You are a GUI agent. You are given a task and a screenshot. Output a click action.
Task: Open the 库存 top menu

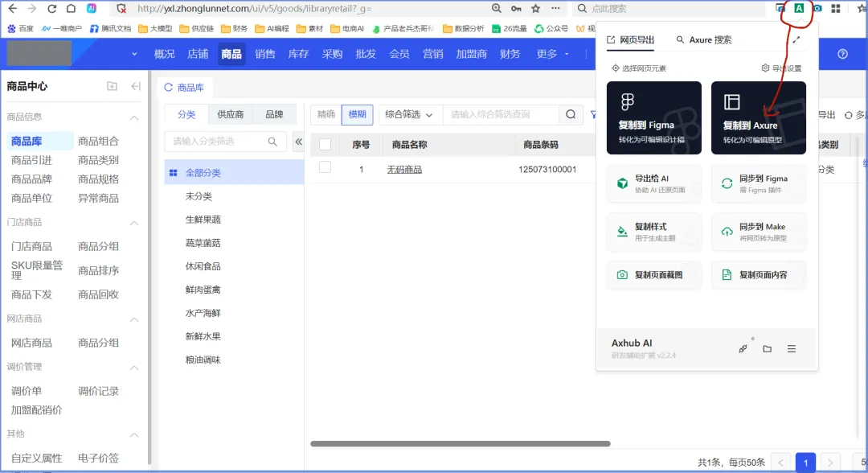(298, 54)
